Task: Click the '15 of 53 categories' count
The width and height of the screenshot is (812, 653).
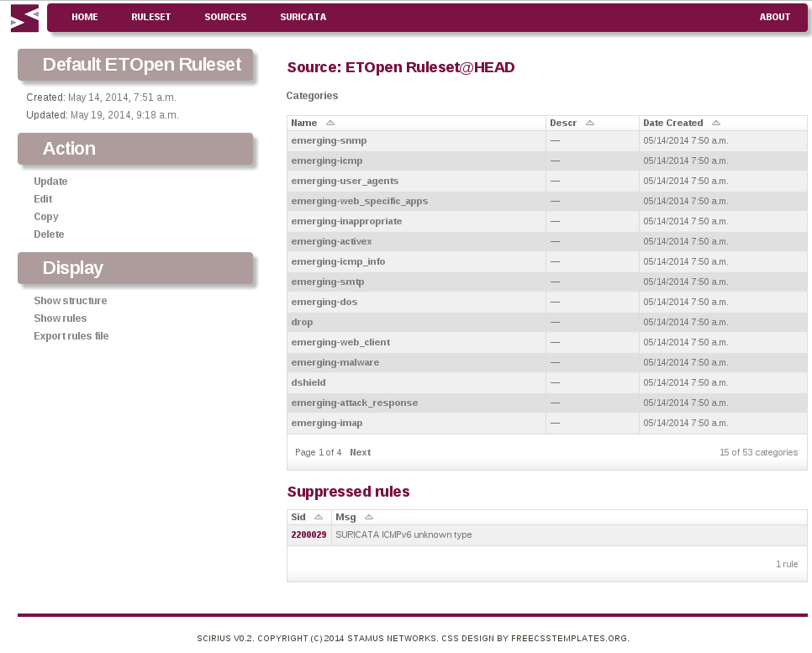Action: click(759, 452)
